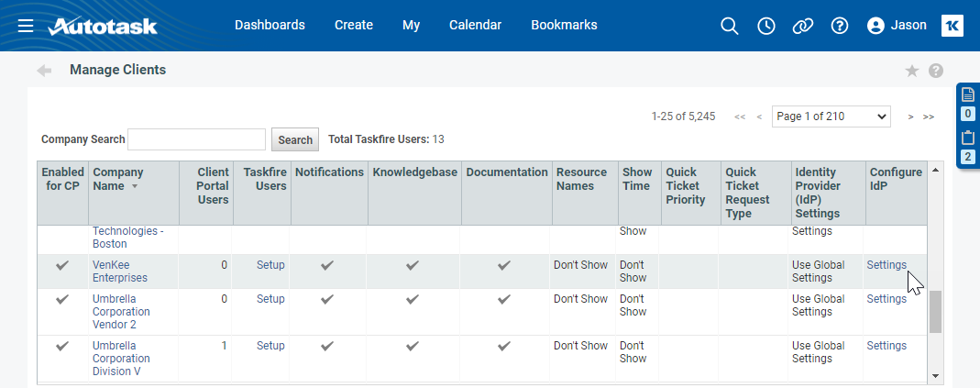Open the Dashboards menu
This screenshot has height=388, width=980.
270,26
